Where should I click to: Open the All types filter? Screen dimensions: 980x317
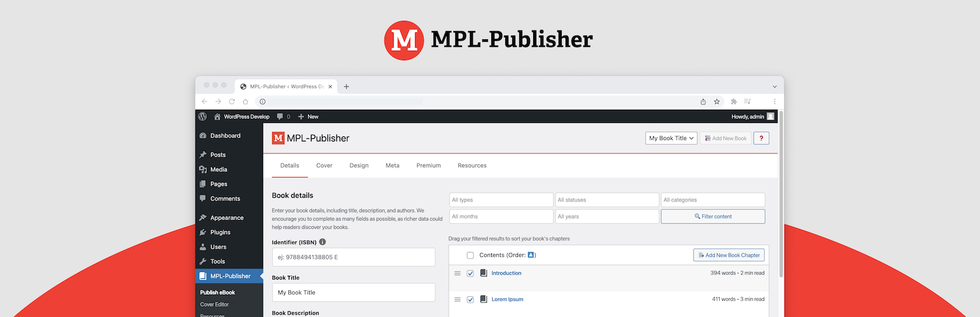pos(501,200)
